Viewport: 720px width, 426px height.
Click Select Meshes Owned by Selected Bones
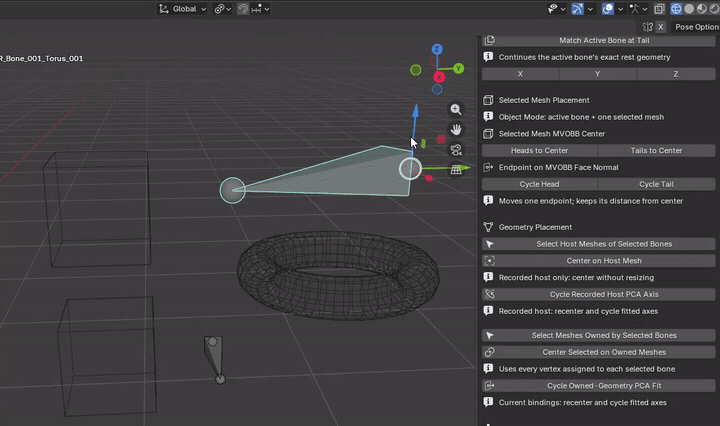(x=599, y=336)
